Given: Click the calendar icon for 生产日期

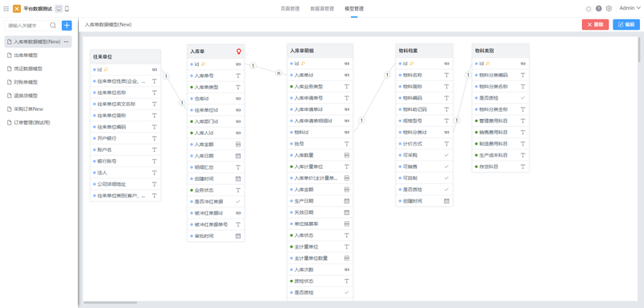Looking at the screenshot, I should (x=347, y=201).
